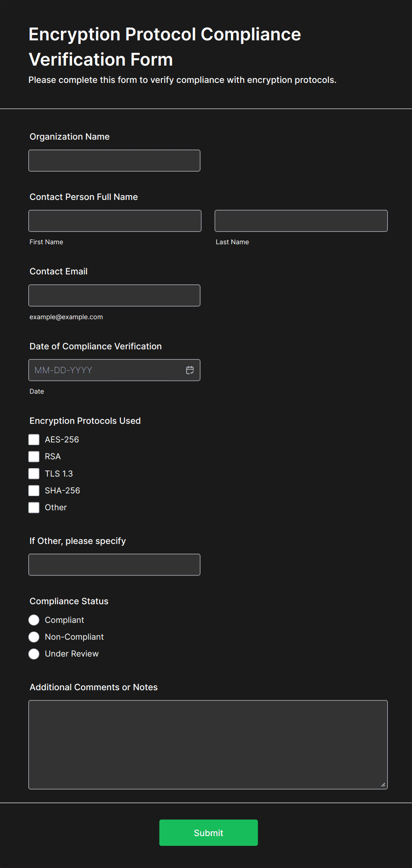Enable the TLS 1.3 checkbox
The width and height of the screenshot is (412, 868).
tap(34, 473)
